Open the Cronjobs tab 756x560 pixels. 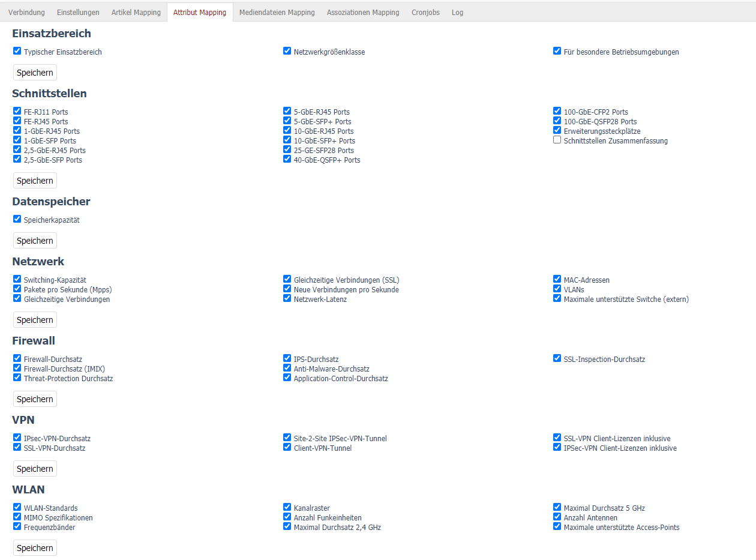click(x=425, y=13)
